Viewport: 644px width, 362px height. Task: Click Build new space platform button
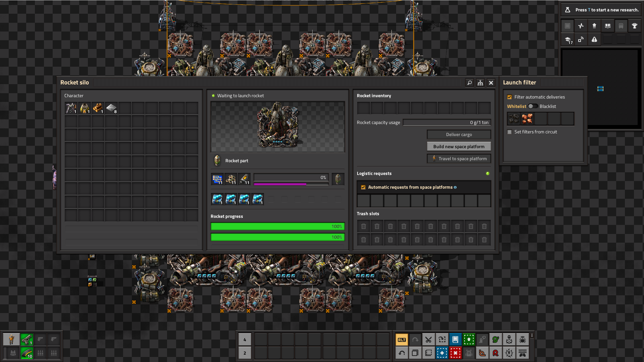(x=459, y=146)
